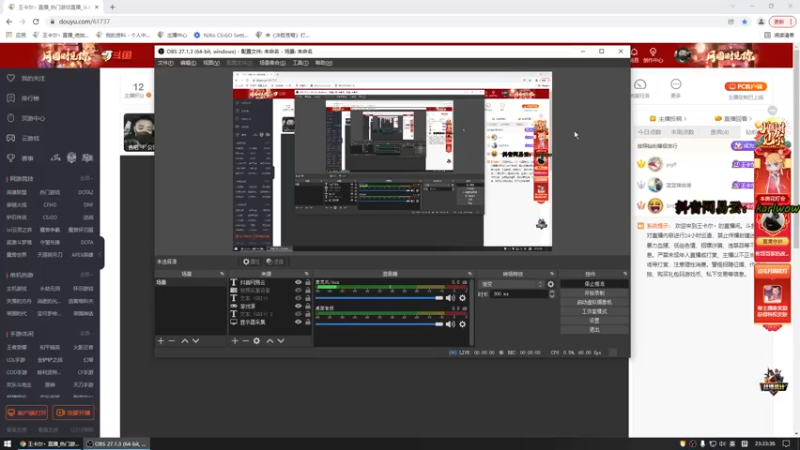Image resolution: width=800 pixels, height=450 pixels.
Task: Adjust the transition duration stepper arrows
Action: [x=552, y=294]
